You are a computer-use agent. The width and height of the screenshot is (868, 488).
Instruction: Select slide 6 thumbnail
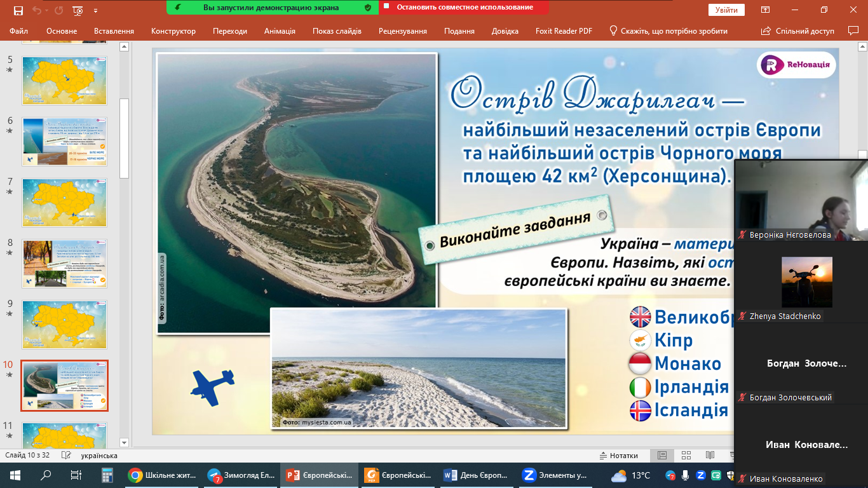coord(65,142)
